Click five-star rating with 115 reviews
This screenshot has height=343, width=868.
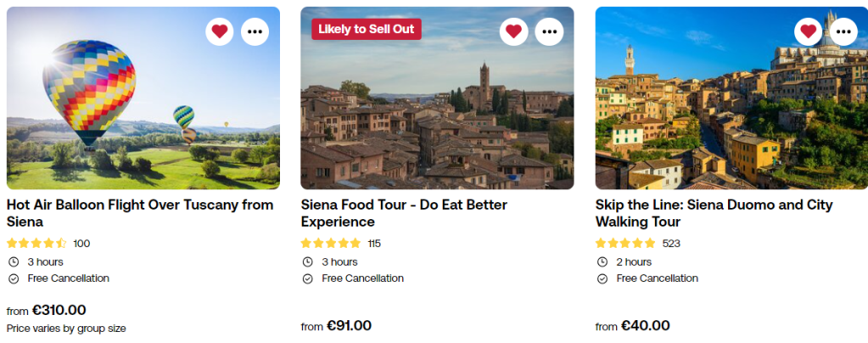[x=331, y=244]
